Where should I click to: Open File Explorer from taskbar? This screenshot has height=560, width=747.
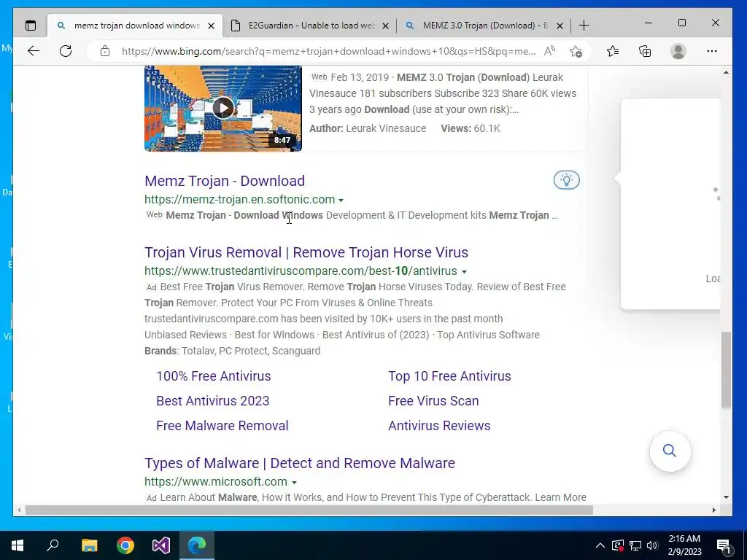click(89, 545)
